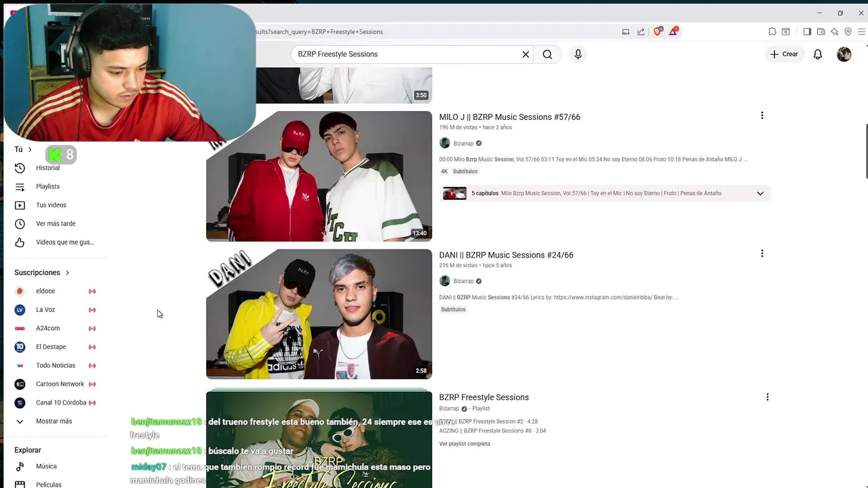Open the Suscripciones section arrow

[x=67, y=272]
